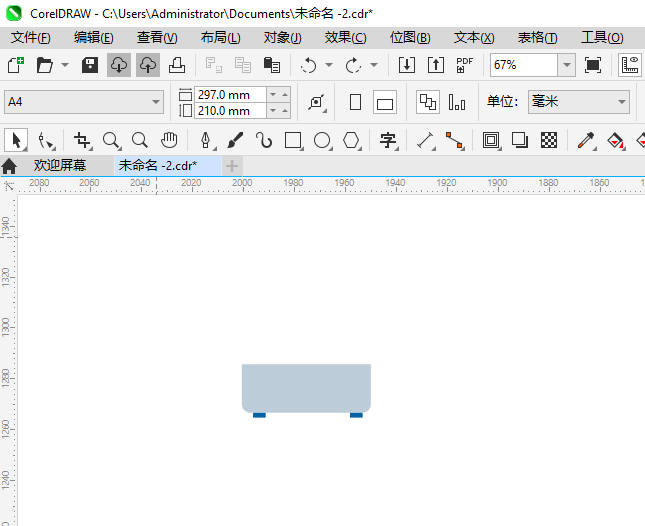Click the page width 297.0 mm field
Image resolution: width=645 pixels, height=526 pixels.
(230, 95)
